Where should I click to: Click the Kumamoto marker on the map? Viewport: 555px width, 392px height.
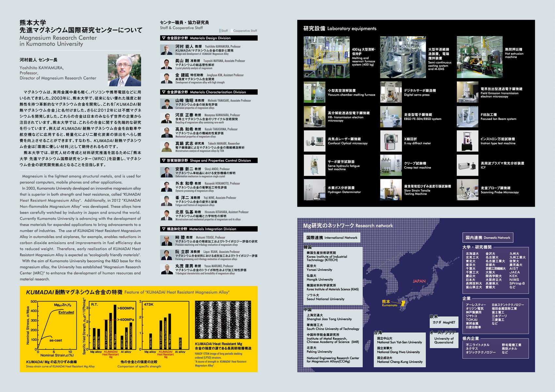click(403, 303)
